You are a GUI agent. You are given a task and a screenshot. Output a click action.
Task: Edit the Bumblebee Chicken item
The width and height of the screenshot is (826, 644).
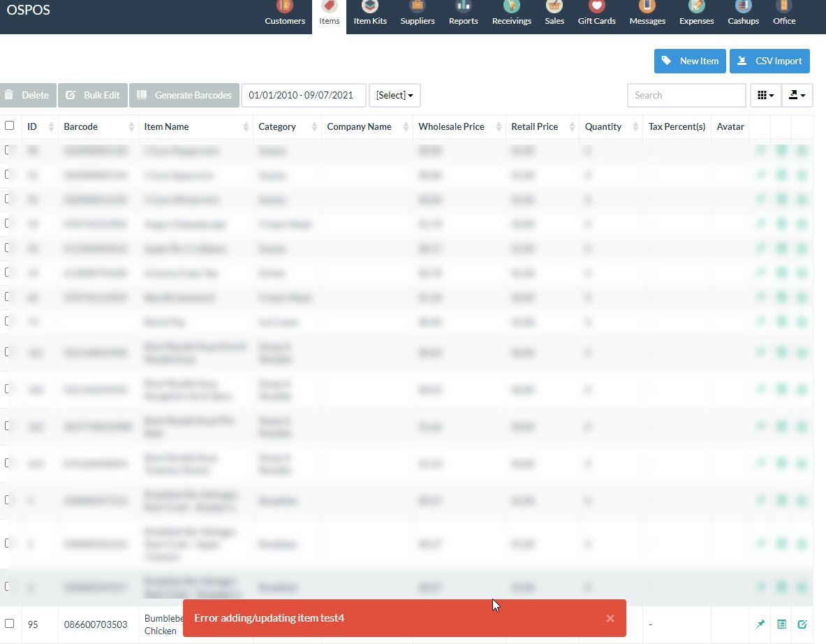click(802, 624)
